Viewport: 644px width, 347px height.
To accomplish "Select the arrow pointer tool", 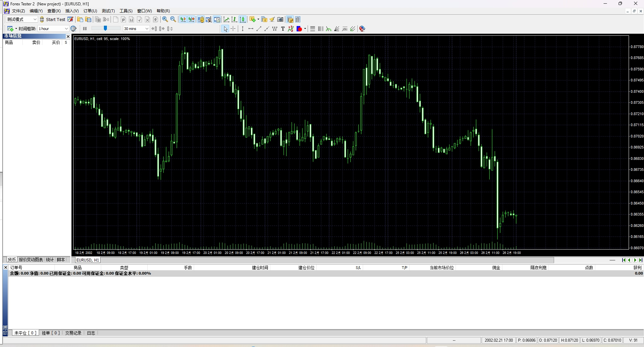I will coord(225,29).
